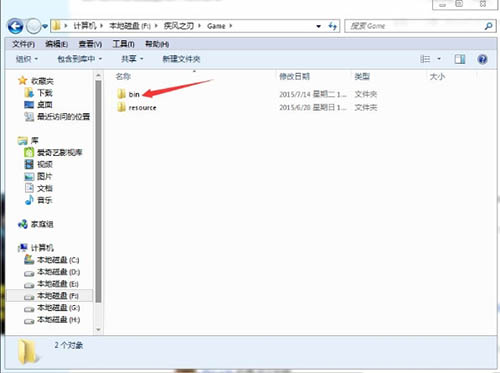Viewport: 500px width, 373px height.
Task: Open the 共享 toolbar dropdown
Action: [132, 59]
